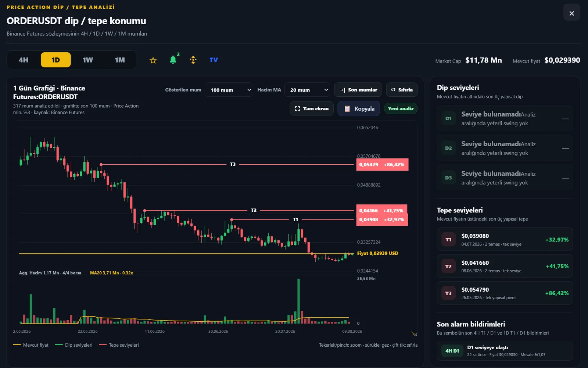Click the T2 marker label on chart
Screen dimensions: 588x368
[254, 211]
